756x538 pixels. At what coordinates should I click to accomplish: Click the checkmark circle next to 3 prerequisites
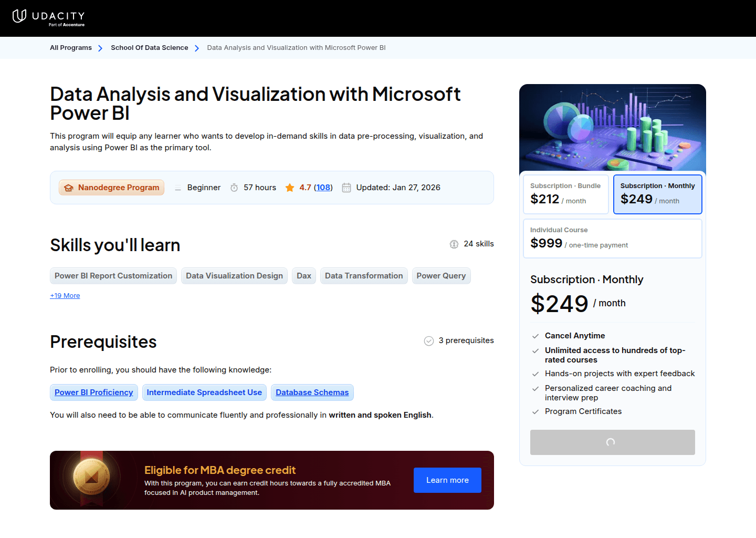(429, 341)
